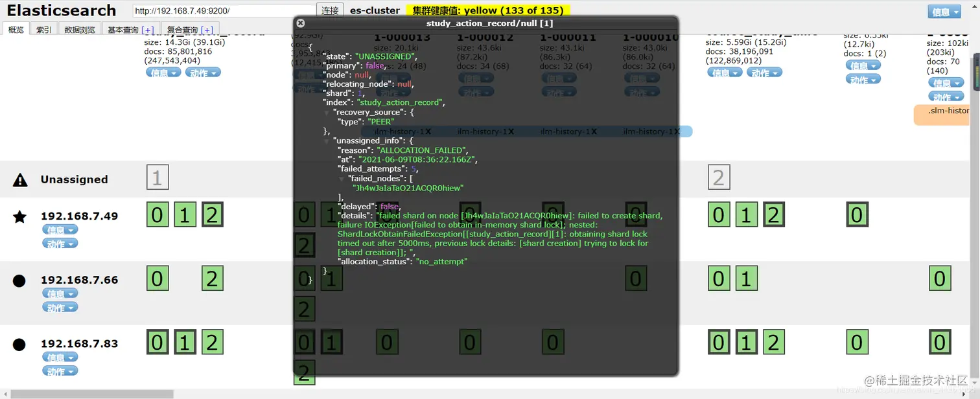Select shard 2 on 192.168.7.49 under 38,196,091-docs index
980x399 pixels.
tap(773, 214)
